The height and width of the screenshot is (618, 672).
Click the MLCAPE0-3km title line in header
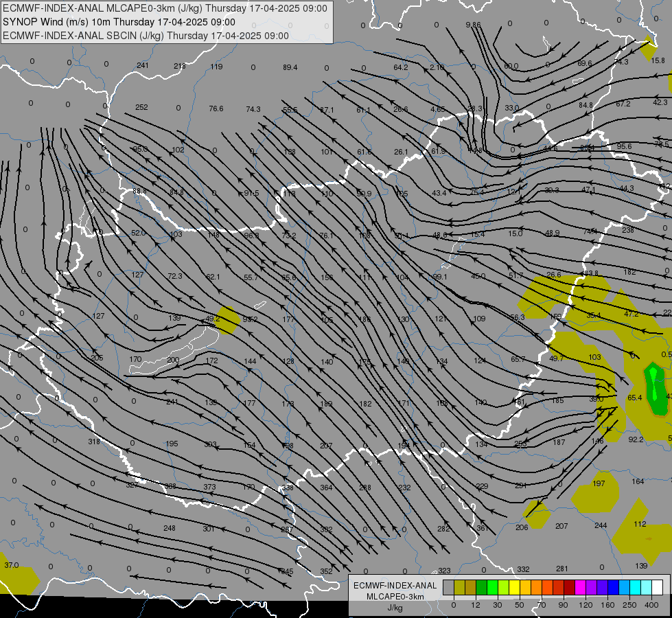coord(165,8)
